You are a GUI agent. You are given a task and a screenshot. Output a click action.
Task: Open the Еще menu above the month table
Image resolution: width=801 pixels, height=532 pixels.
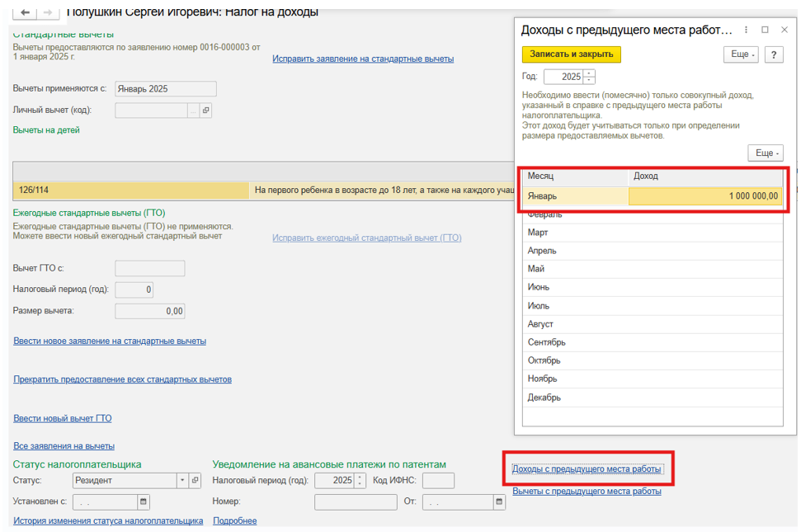[765, 153]
